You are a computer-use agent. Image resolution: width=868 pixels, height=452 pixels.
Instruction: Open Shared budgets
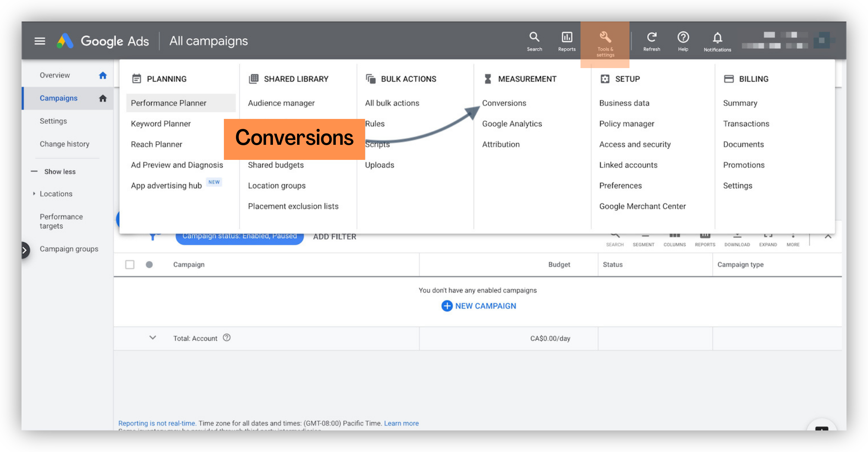[276, 165]
